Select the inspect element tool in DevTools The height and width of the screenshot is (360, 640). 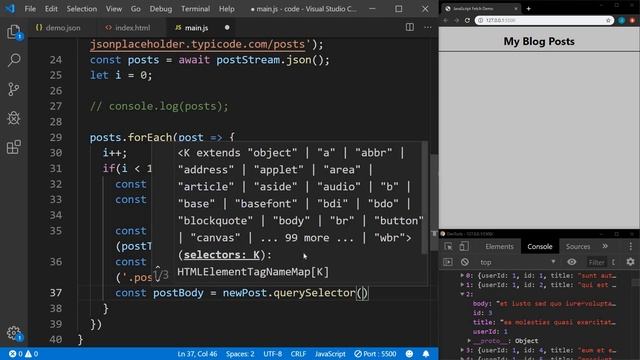pos(448,246)
